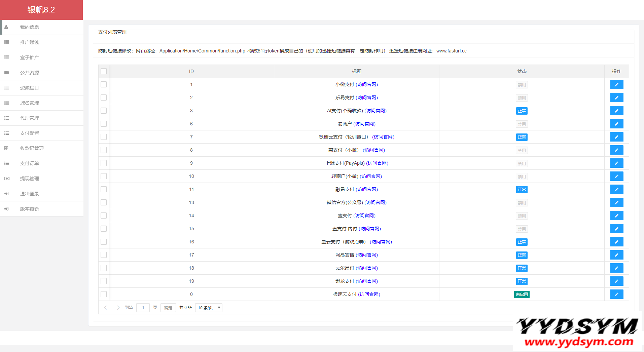Click the previous page arrow in pagination
The image size is (644, 352).
106,307
